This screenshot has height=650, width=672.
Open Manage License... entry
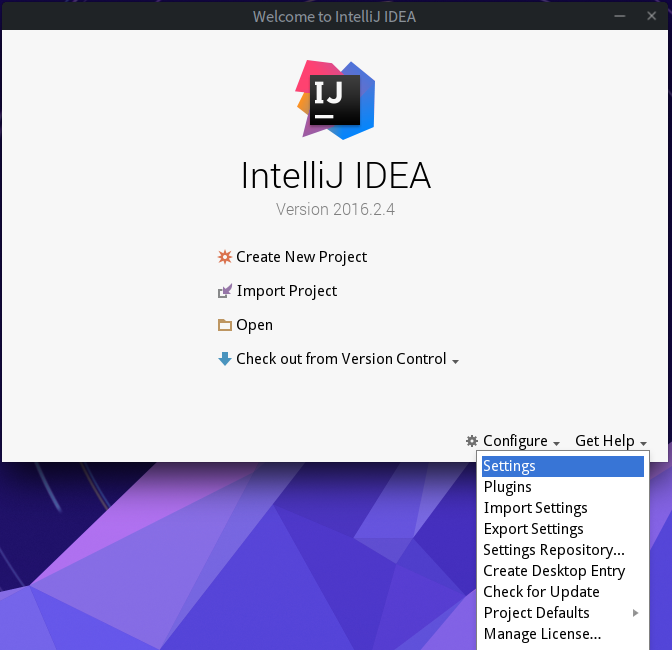point(563,634)
